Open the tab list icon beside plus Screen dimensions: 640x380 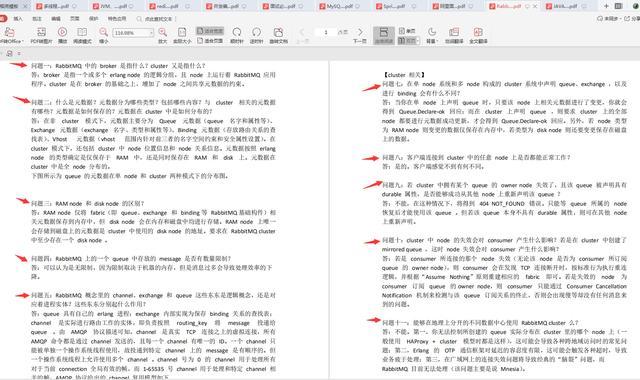click(x=619, y=6)
